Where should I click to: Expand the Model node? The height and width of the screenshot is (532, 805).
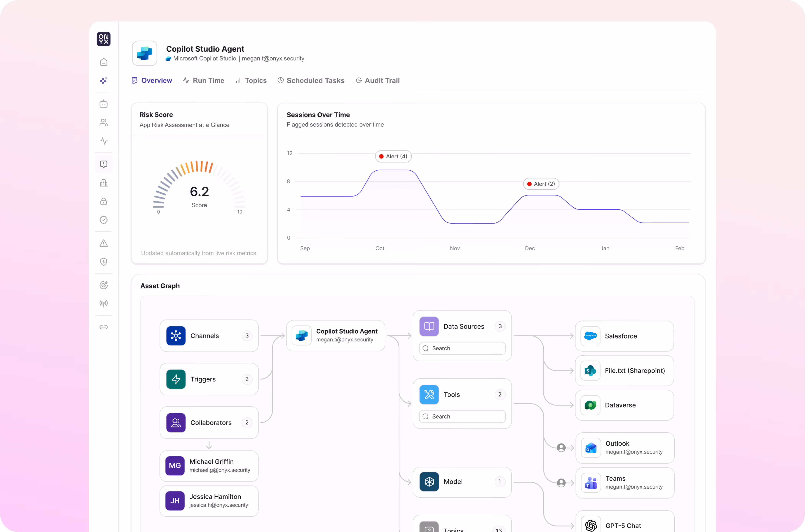point(462,482)
